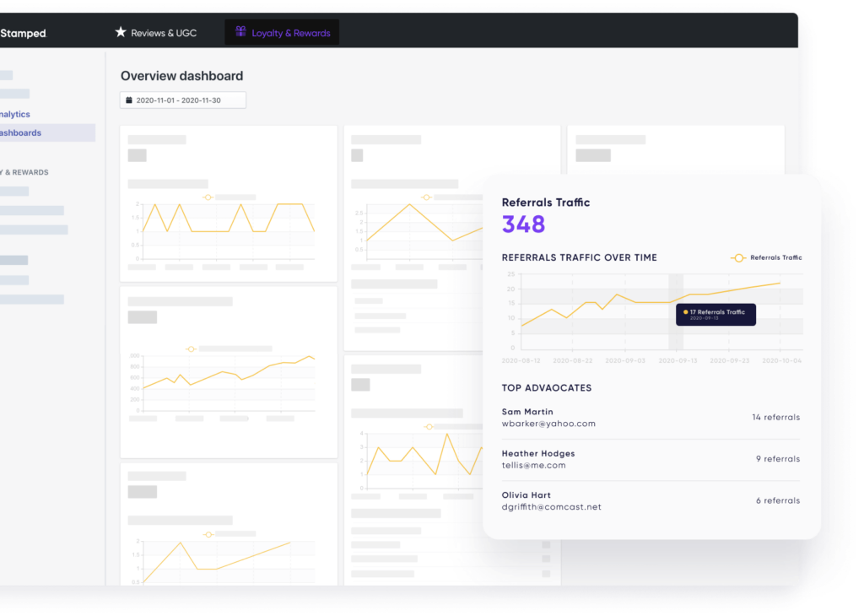The width and height of the screenshot is (864, 616).
Task: Click the 348 Referrals Traffic total
Action: coord(523,224)
